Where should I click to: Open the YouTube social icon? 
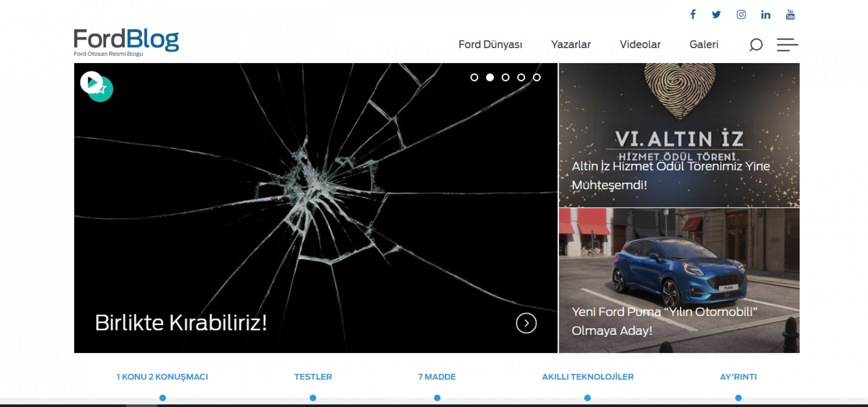pyautogui.click(x=790, y=15)
